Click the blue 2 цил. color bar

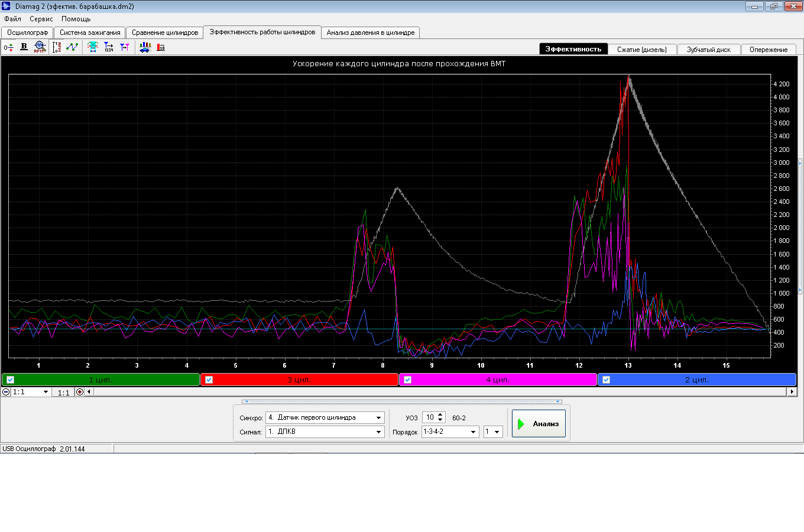click(x=697, y=380)
